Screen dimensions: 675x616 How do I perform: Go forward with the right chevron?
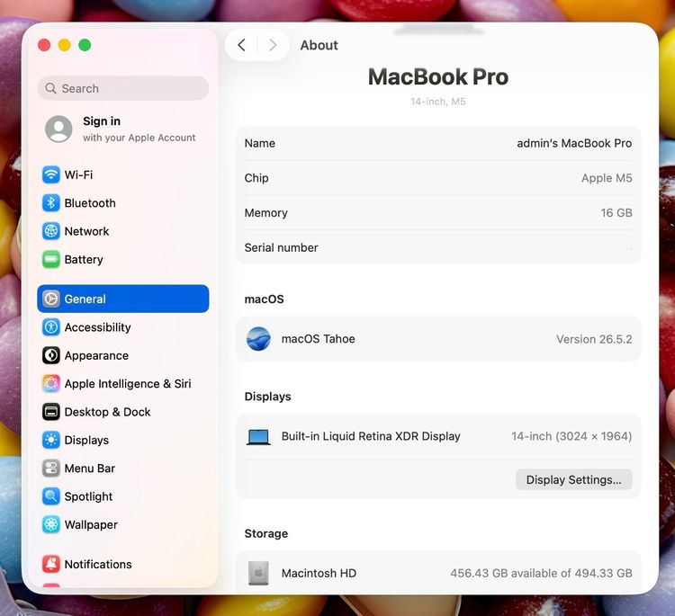coord(273,45)
